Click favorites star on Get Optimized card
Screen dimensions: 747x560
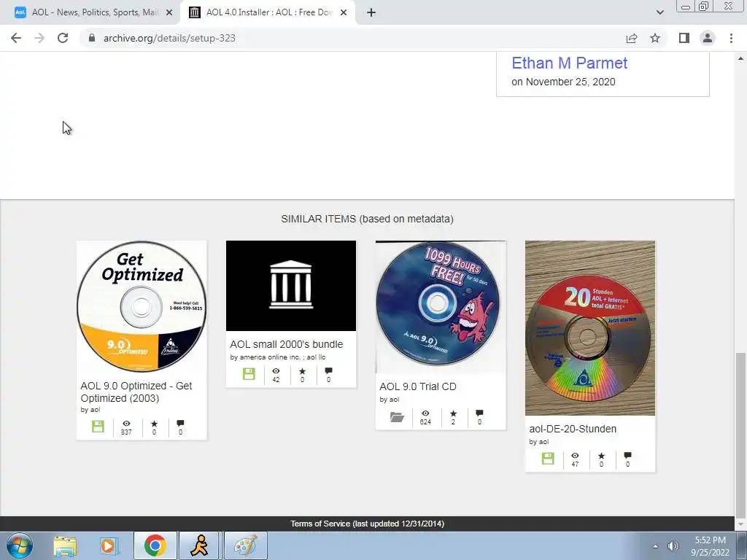154,424
